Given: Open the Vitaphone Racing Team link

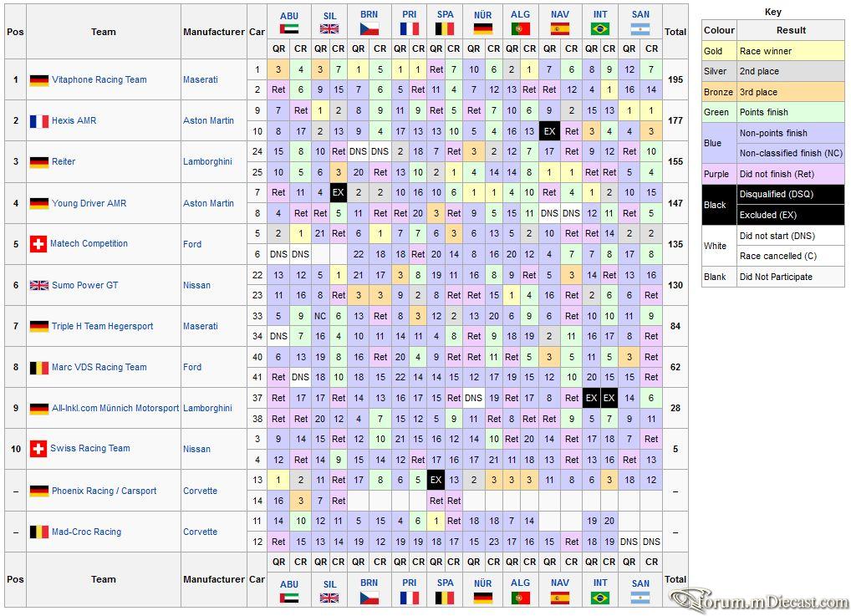Looking at the screenshot, I should click(99, 79).
